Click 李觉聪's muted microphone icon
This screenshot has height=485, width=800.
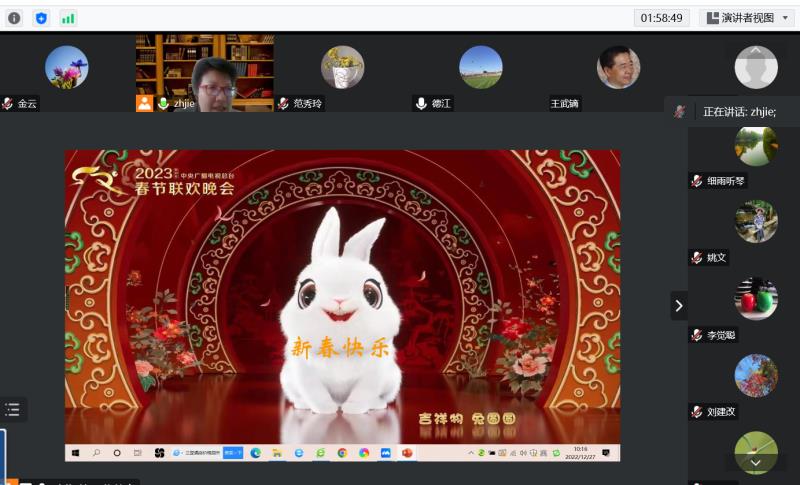697,335
